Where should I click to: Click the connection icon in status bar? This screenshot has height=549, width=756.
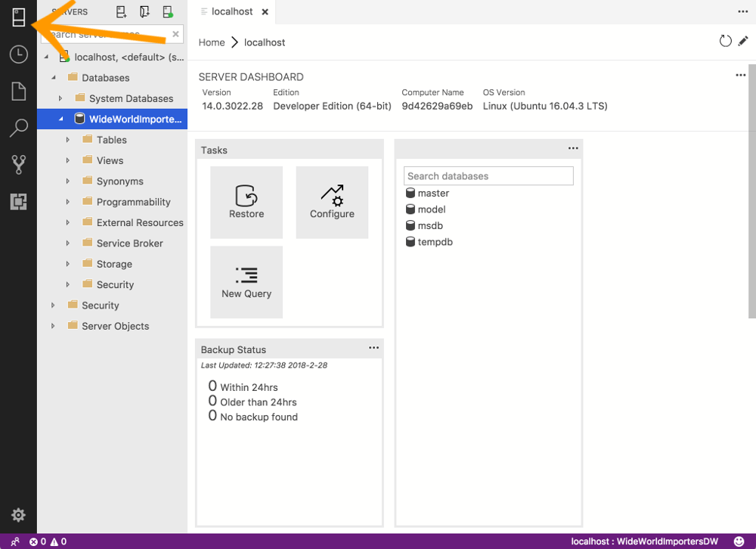tap(15, 541)
